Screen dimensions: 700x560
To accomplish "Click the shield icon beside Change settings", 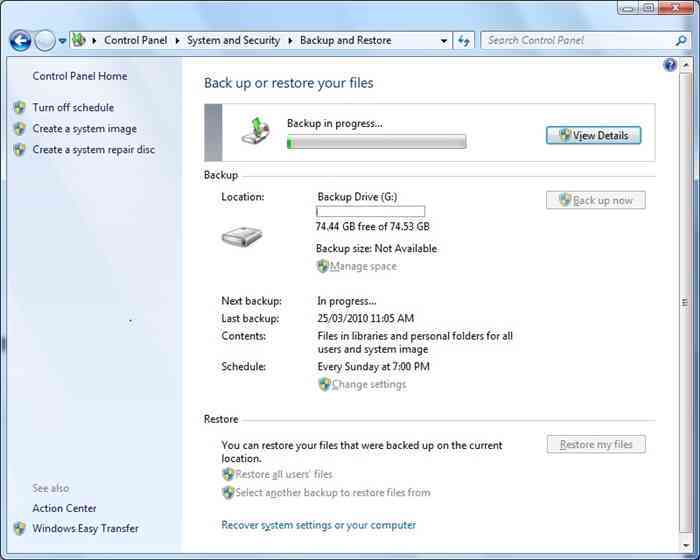I will [x=324, y=384].
